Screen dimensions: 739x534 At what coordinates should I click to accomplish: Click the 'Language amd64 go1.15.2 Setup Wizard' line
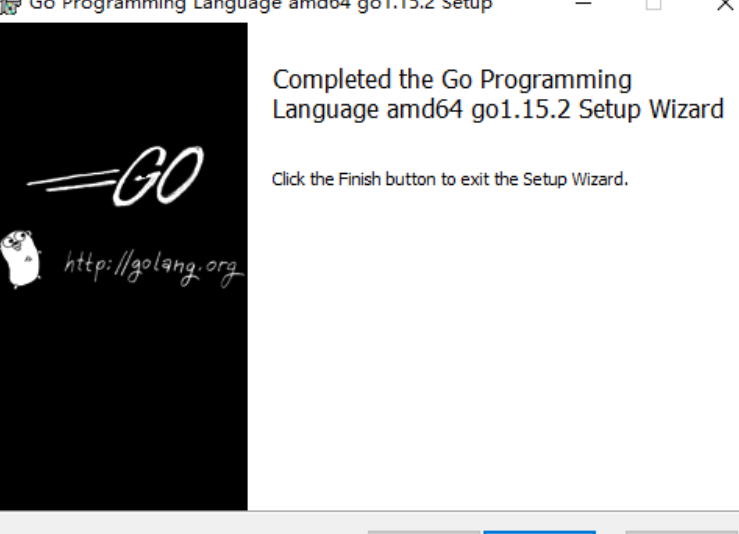[x=498, y=110]
